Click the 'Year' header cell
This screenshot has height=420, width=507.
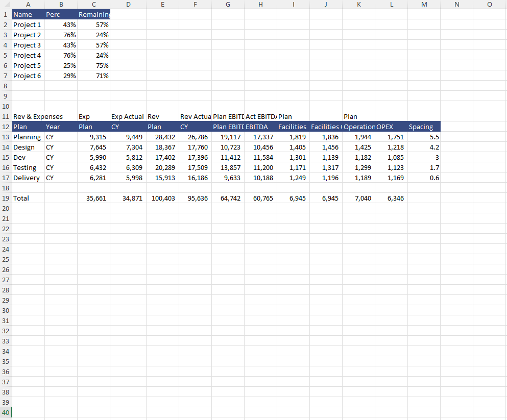coord(61,127)
